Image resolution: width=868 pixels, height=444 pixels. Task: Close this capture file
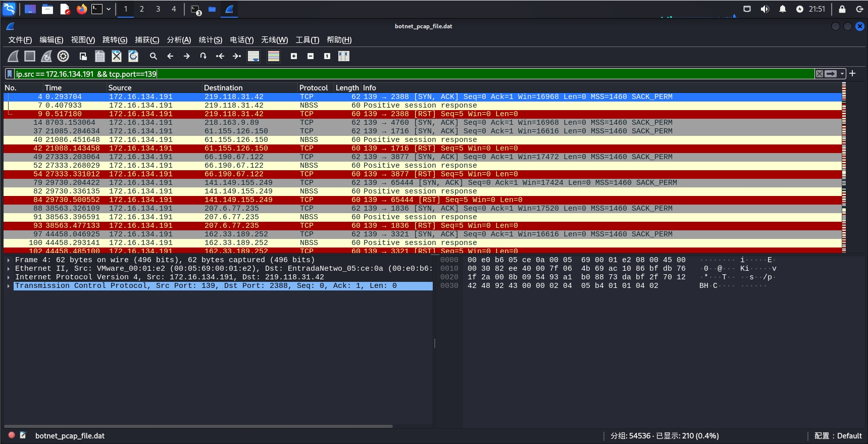coord(117,56)
